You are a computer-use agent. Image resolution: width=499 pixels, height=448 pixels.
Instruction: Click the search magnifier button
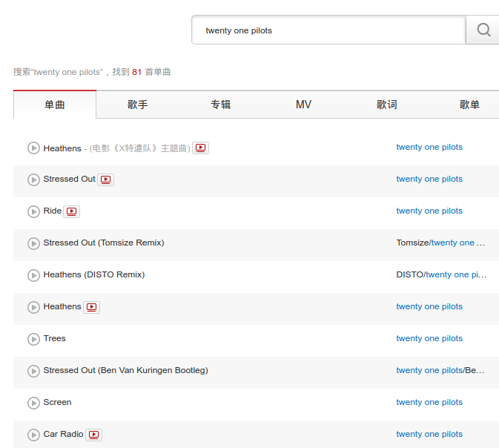[x=483, y=30]
